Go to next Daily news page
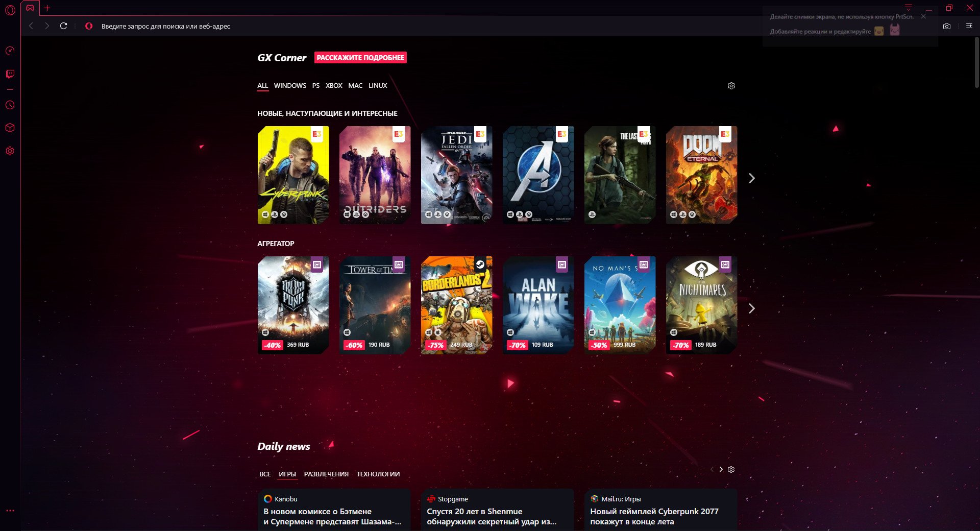Viewport: 980px width, 531px height. (721, 469)
